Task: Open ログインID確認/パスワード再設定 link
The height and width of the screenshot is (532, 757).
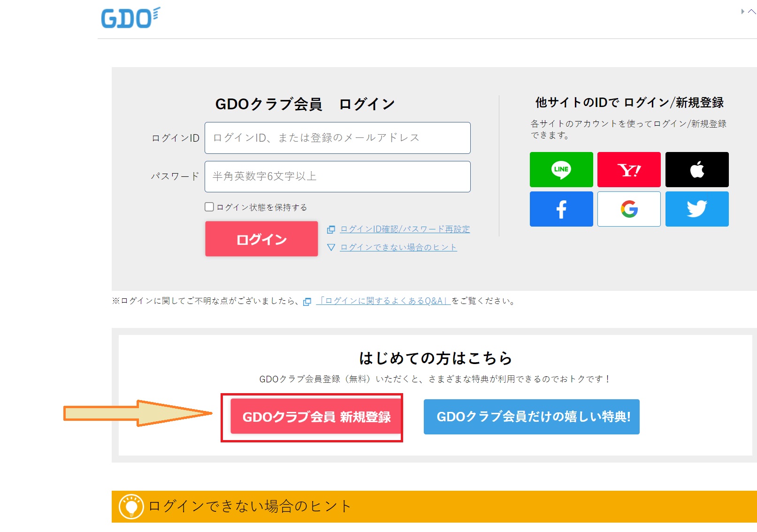Action: click(405, 229)
